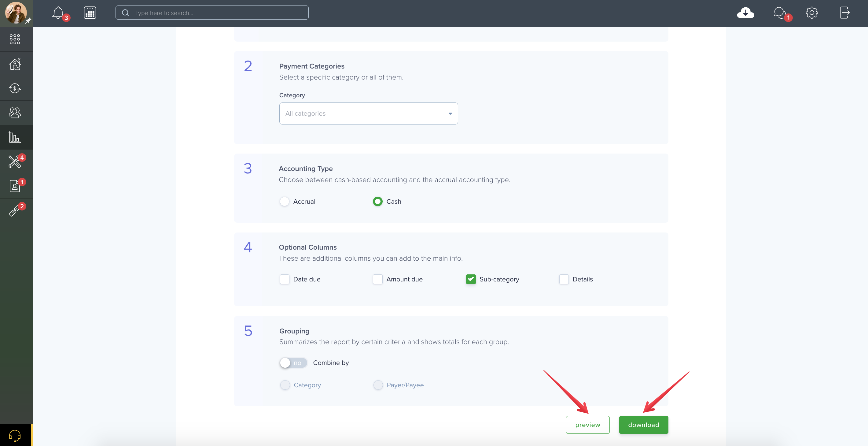Click the pin icon on avatar
The height and width of the screenshot is (446, 868).
click(x=28, y=20)
